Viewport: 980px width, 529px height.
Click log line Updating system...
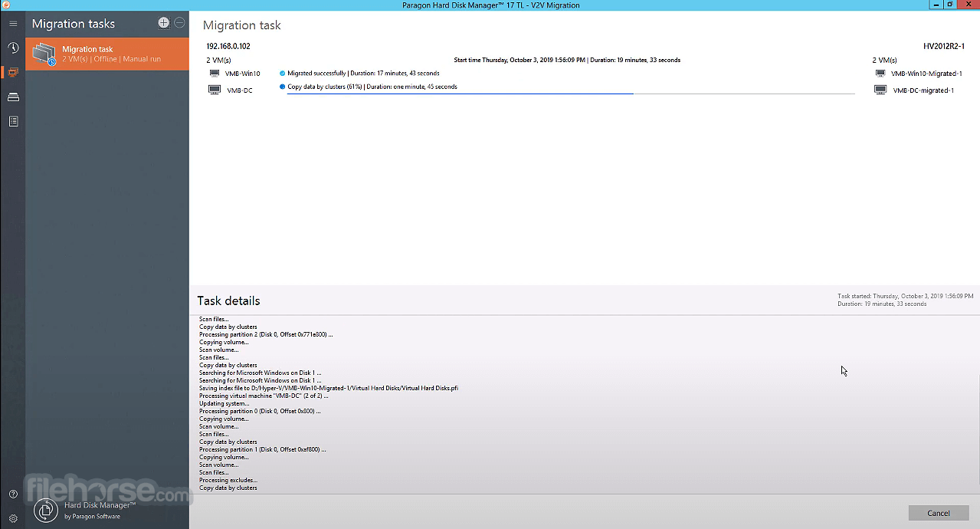pos(225,403)
